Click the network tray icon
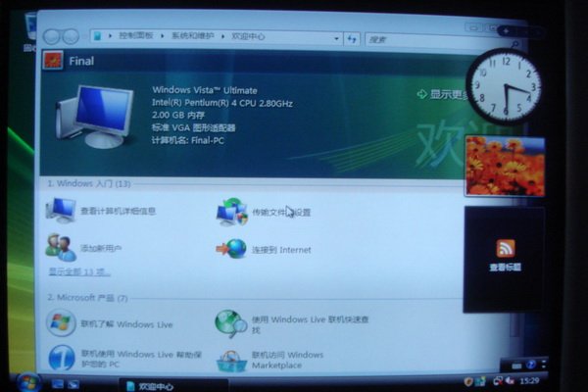588x392 pixels. (x=498, y=381)
